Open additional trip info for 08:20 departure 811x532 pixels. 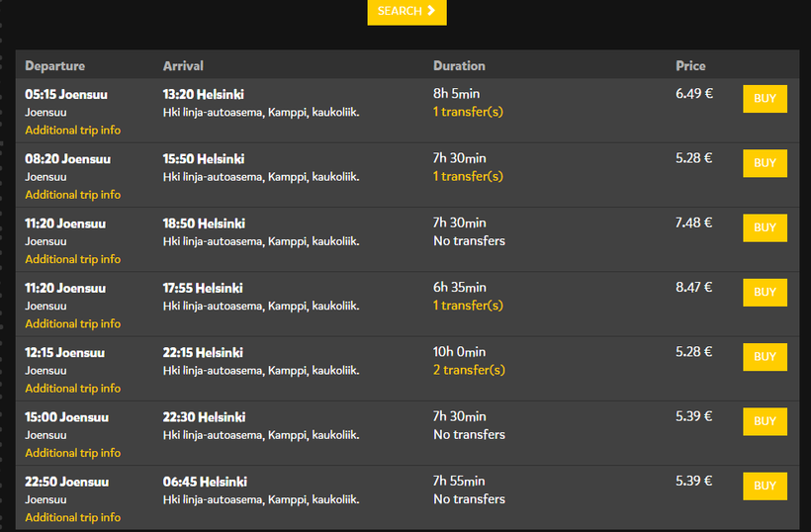tap(73, 195)
